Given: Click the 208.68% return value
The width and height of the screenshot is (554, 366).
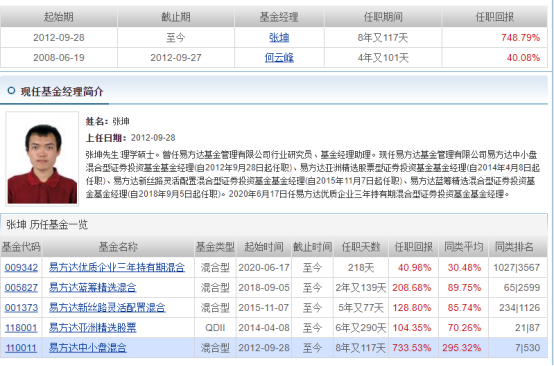Looking at the screenshot, I should point(412,288).
